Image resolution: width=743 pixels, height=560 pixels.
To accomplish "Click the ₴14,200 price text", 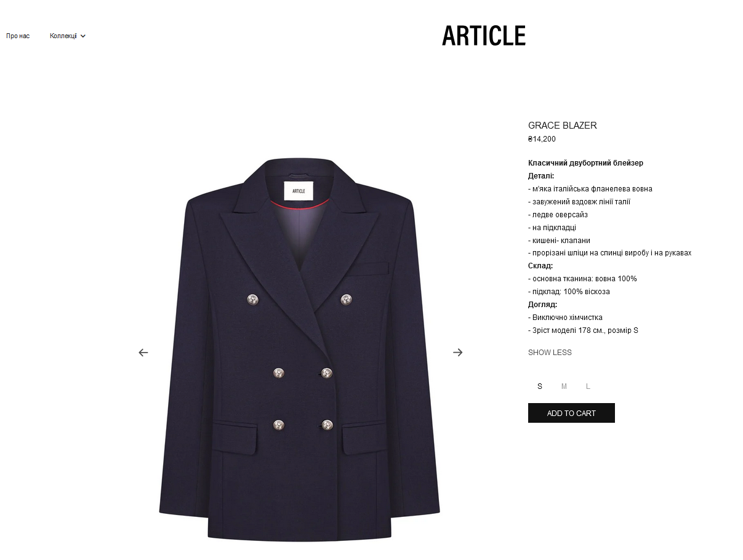I will coord(542,139).
